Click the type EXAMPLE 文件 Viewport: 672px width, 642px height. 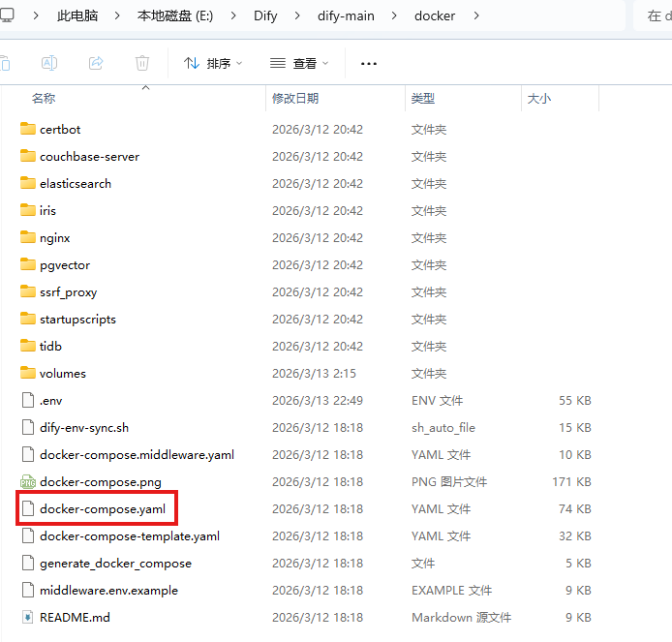pos(452,590)
